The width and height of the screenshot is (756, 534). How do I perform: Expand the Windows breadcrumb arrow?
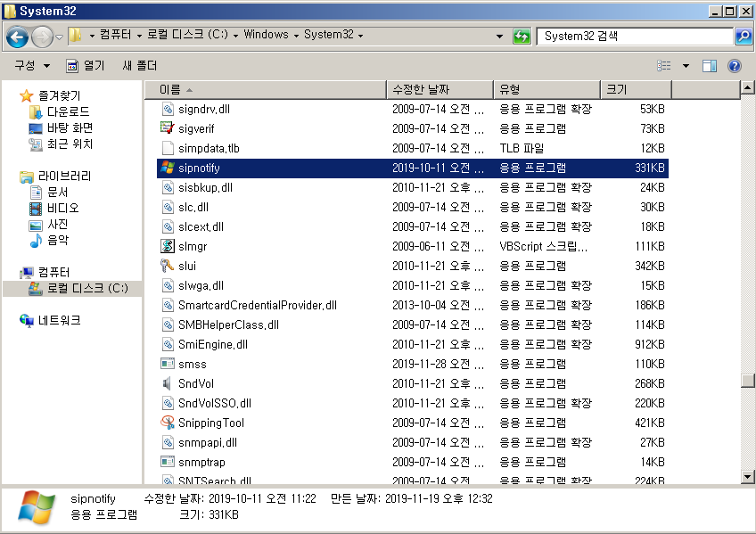pyautogui.click(x=296, y=35)
